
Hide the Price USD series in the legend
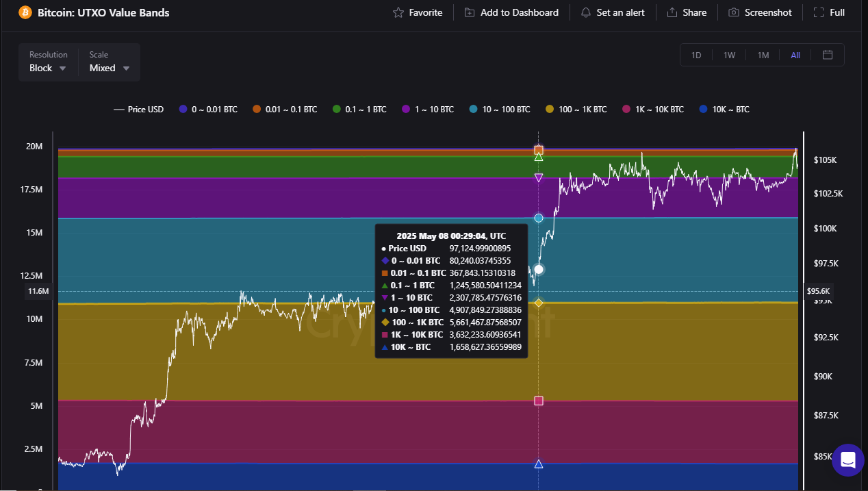(x=138, y=109)
